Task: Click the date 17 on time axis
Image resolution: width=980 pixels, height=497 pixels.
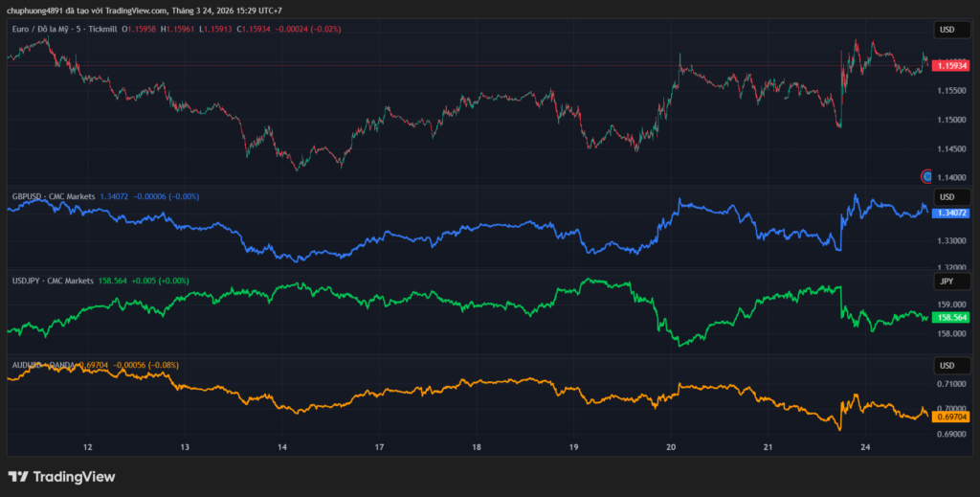Action: 380,447
